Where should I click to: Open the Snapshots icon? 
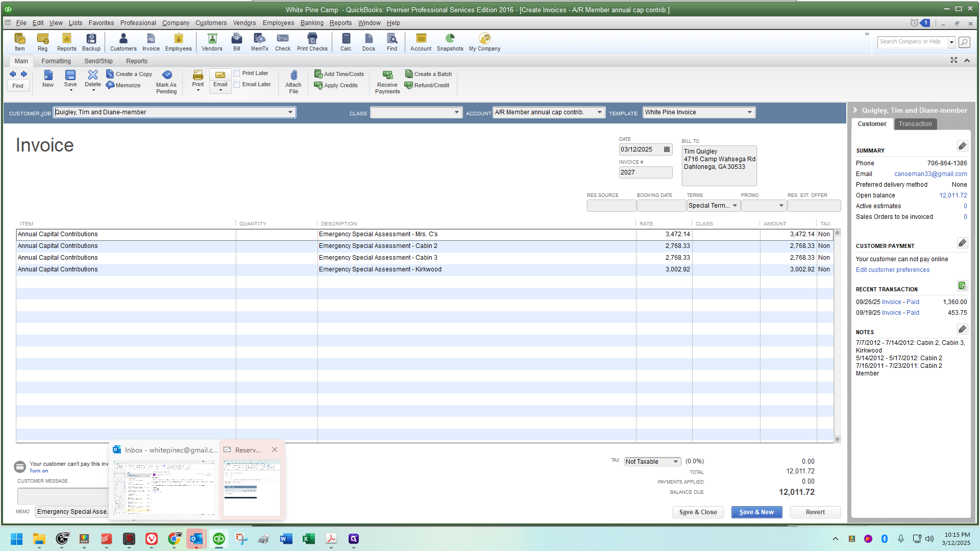coord(450,42)
